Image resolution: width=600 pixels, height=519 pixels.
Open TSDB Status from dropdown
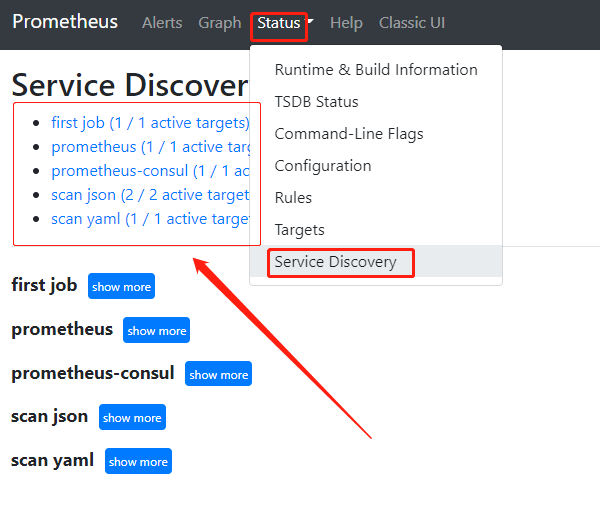click(x=376, y=102)
